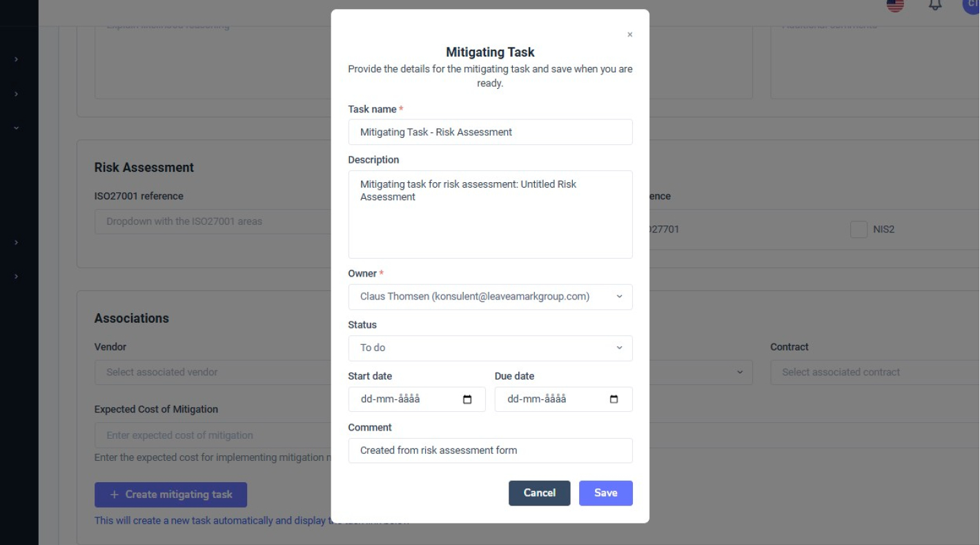Click the Expected Cost of Mitigation field
This screenshot has width=980, height=545.
click(x=207, y=435)
